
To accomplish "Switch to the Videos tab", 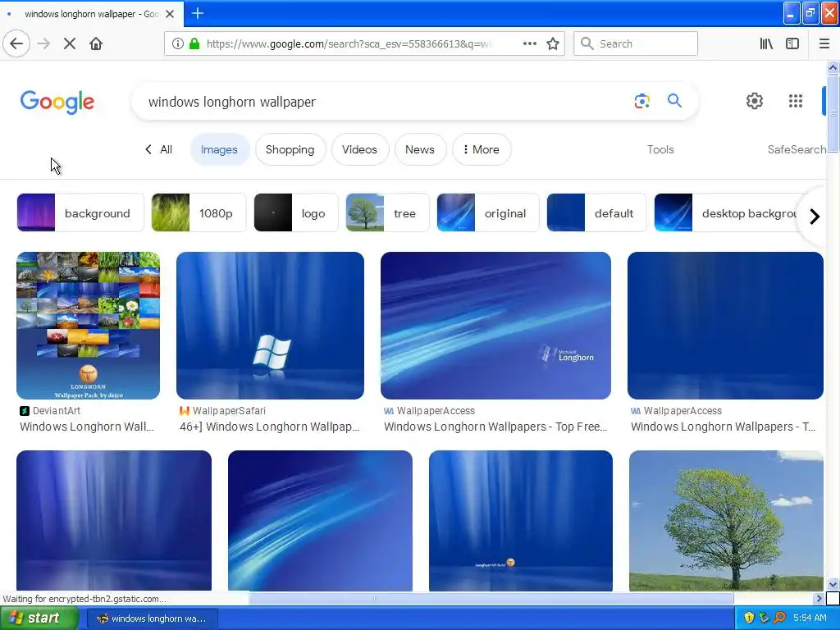I will pos(359,149).
